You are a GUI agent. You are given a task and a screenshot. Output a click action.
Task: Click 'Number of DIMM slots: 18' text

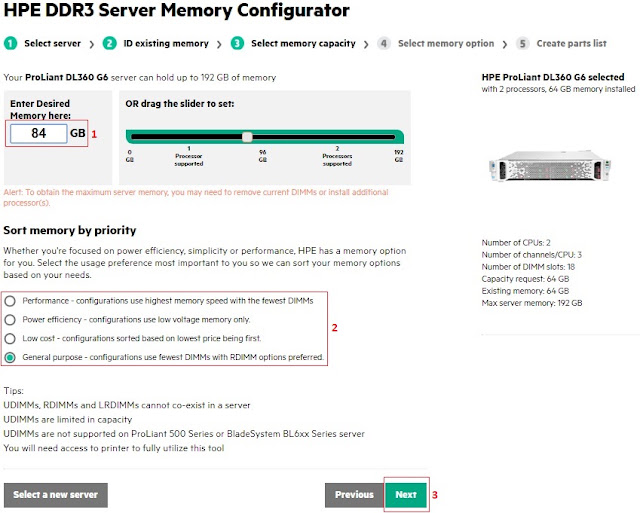(528, 267)
